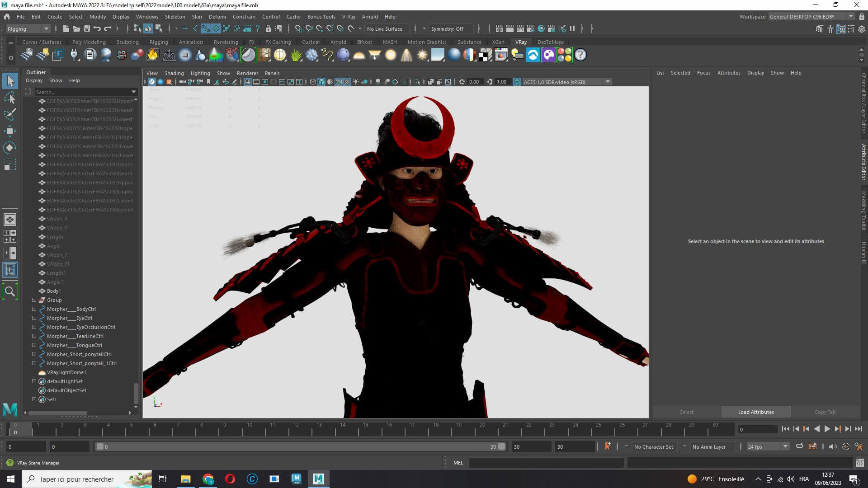This screenshot has height=488, width=868.
Task: Select the Move tool in toolbox
Action: (x=9, y=131)
